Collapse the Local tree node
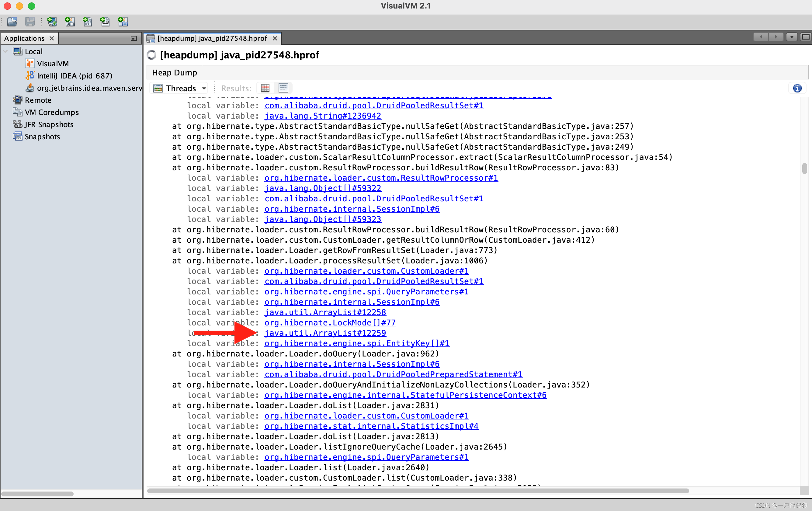Viewport: 812px width, 511px height. pyautogui.click(x=5, y=52)
